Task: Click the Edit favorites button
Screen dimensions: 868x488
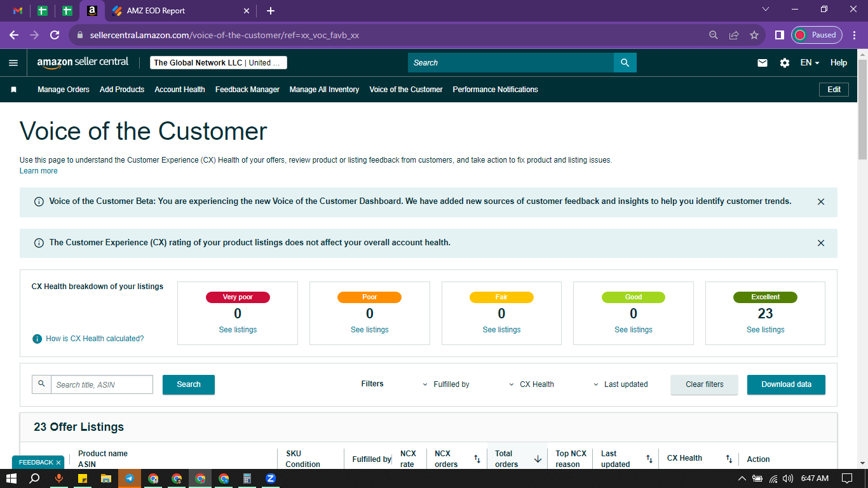Action: click(x=834, y=90)
